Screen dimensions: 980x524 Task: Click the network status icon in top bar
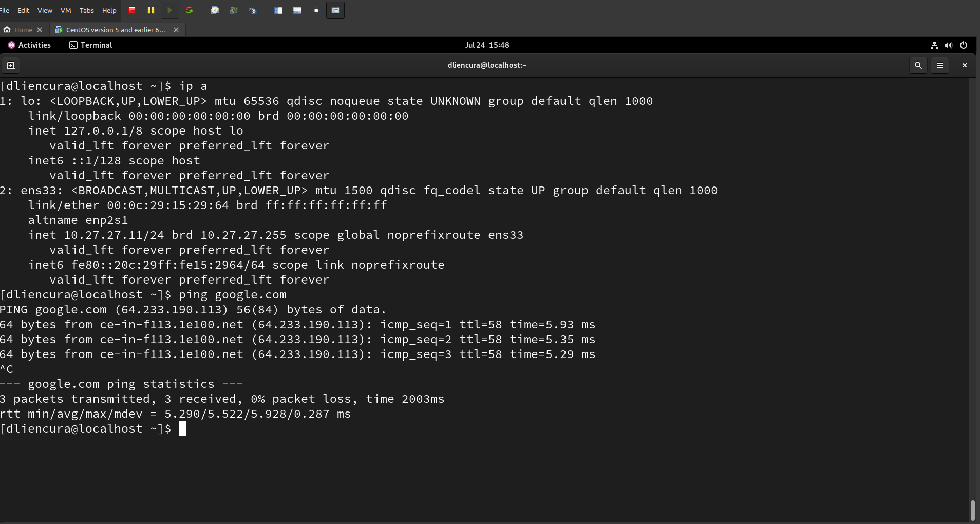coord(934,45)
